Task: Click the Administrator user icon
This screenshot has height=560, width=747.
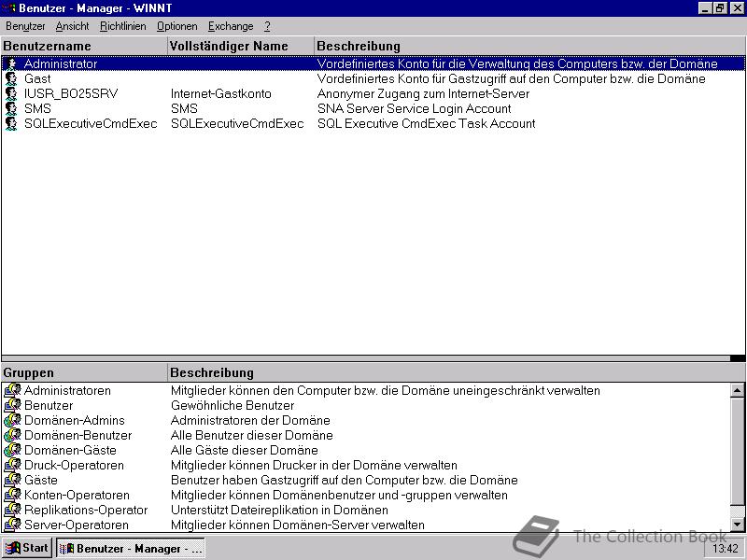Action: [11, 63]
